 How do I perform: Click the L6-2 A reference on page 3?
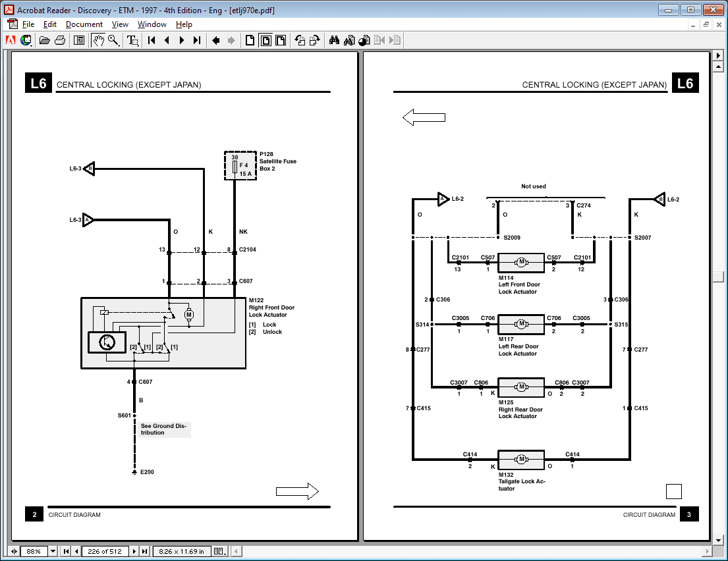(451, 199)
